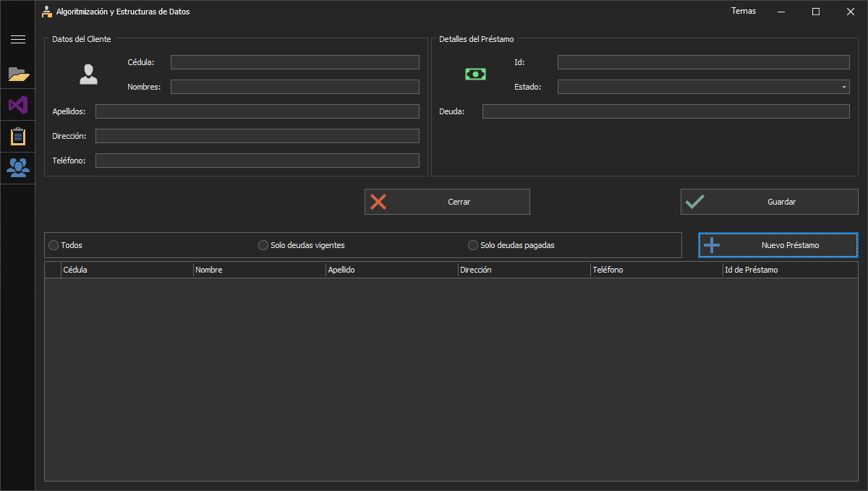Click the Id de Préstamo column header
The height and width of the screenshot is (491, 868).
coord(789,270)
